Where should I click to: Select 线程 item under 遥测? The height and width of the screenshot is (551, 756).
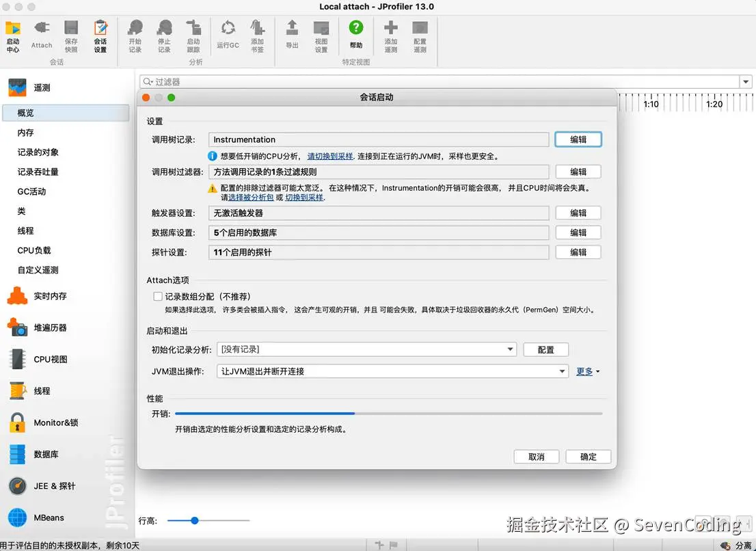point(25,231)
